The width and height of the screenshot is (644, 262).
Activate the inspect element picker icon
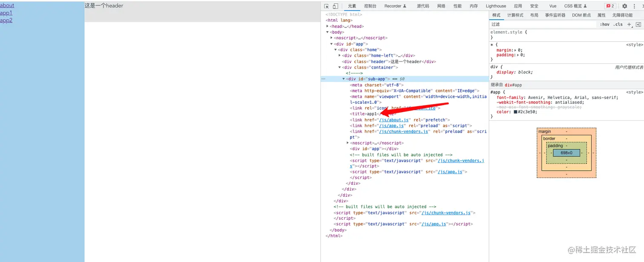[326, 6]
